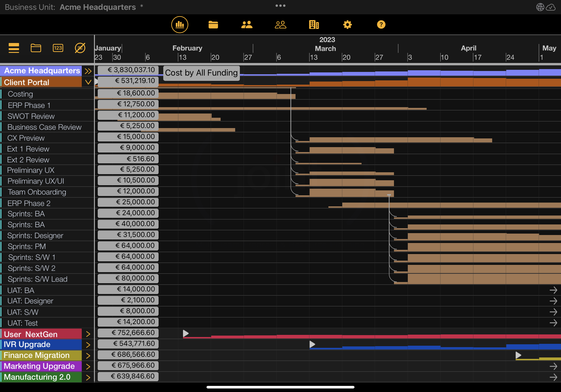Image resolution: width=561 pixels, height=392 pixels.
Task: Open the three-dots menu at top
Action: (280, 6)
